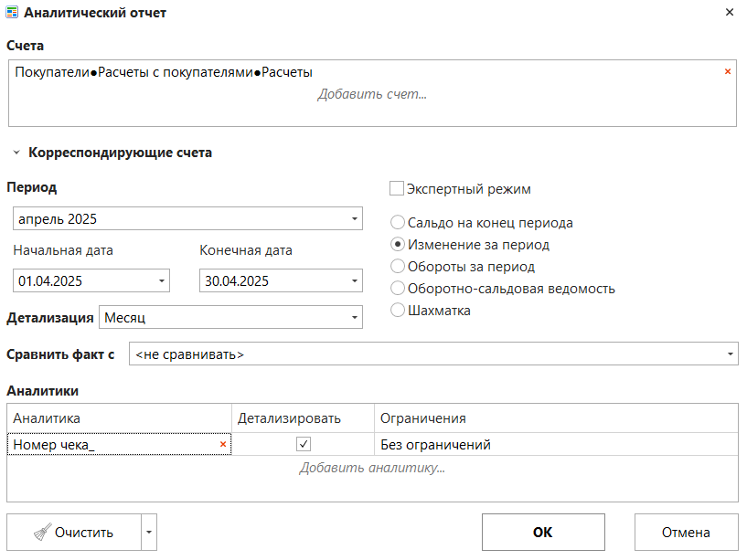Close the Аналитический отчет dialog
747x560 pixels.
(x=729, y=13)
